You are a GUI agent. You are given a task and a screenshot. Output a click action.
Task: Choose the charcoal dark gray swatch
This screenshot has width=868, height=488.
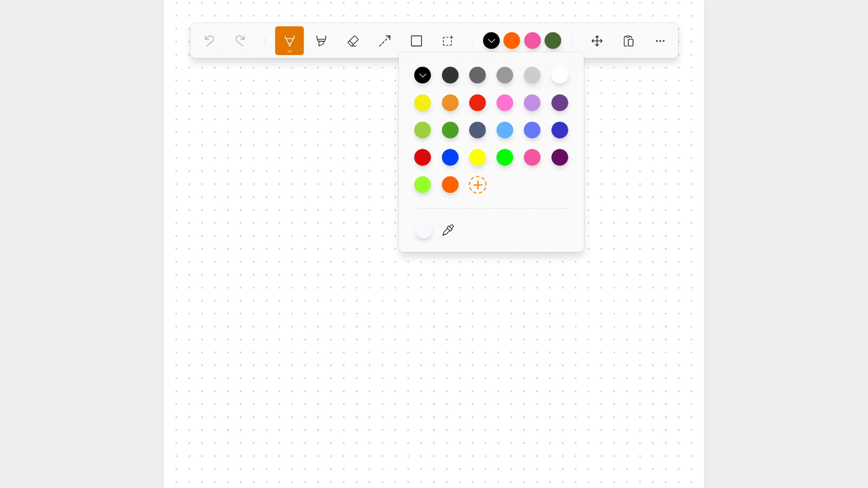point(450,75)
